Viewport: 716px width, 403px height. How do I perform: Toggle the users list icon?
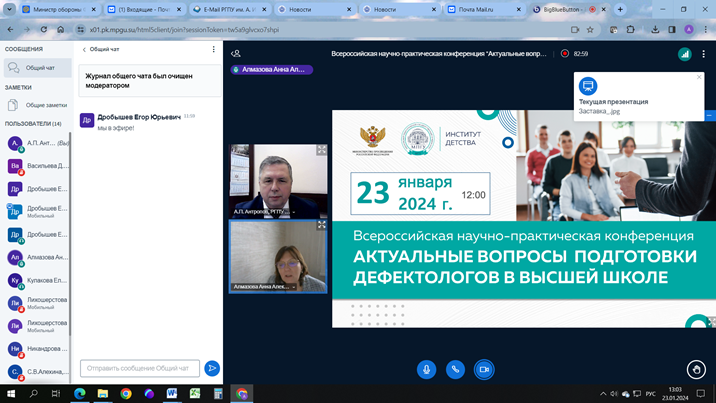(x=236, y=54)
